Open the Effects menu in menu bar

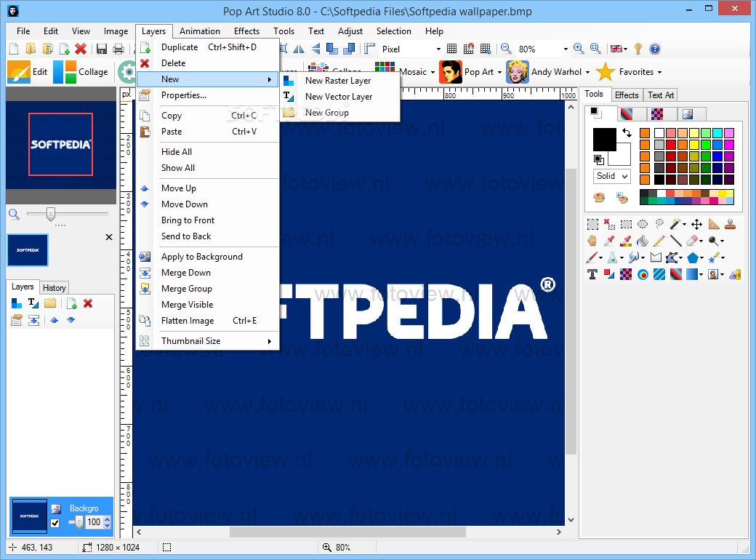(246, 31)
